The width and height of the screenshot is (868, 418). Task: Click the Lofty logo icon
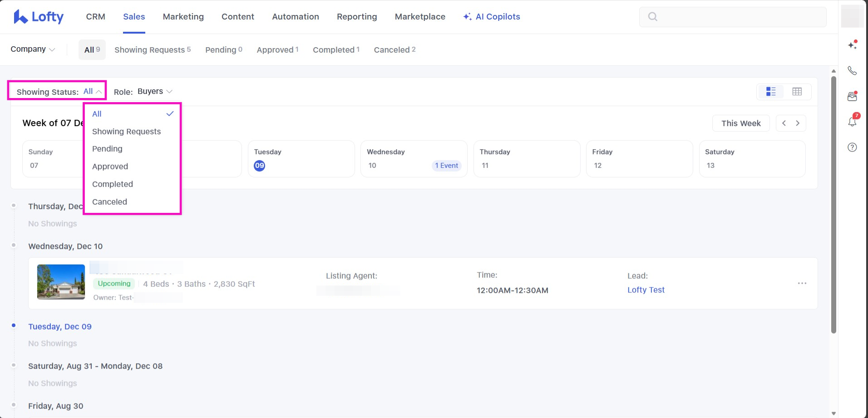pyautogui.click(x=20, y=17)
